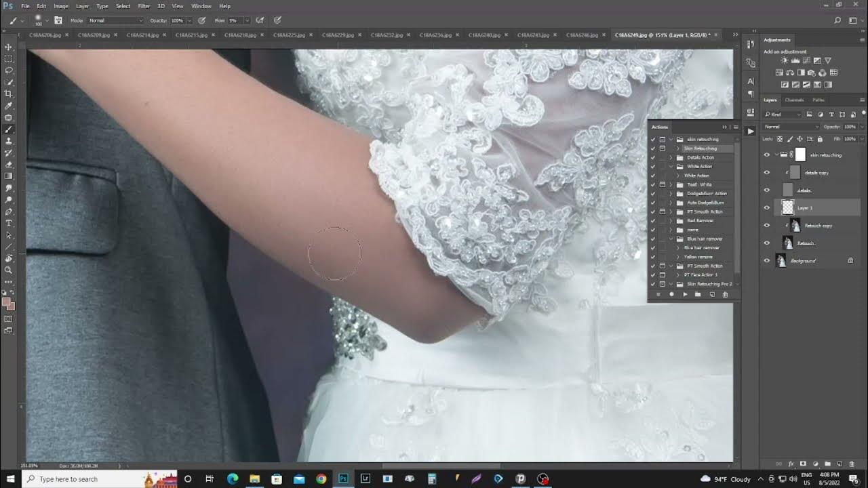Toggle visibility of Layer 1
This screenshot has width=868, height=488.
pyautogui.click(x=767, y=207)
